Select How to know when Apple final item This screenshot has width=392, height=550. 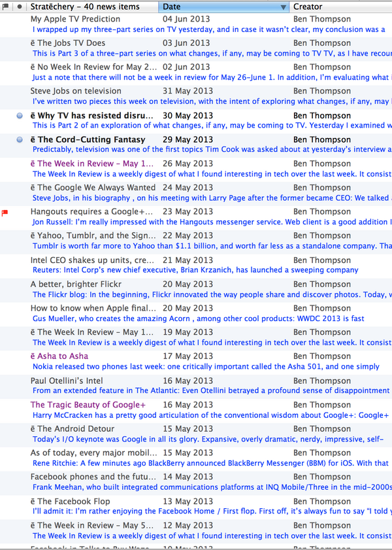point(93,308)
